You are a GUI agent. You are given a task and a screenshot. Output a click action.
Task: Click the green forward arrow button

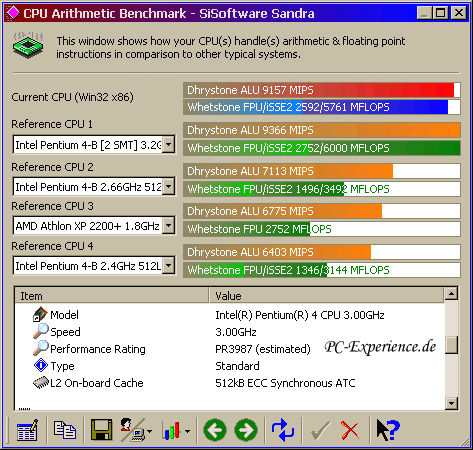246,430
